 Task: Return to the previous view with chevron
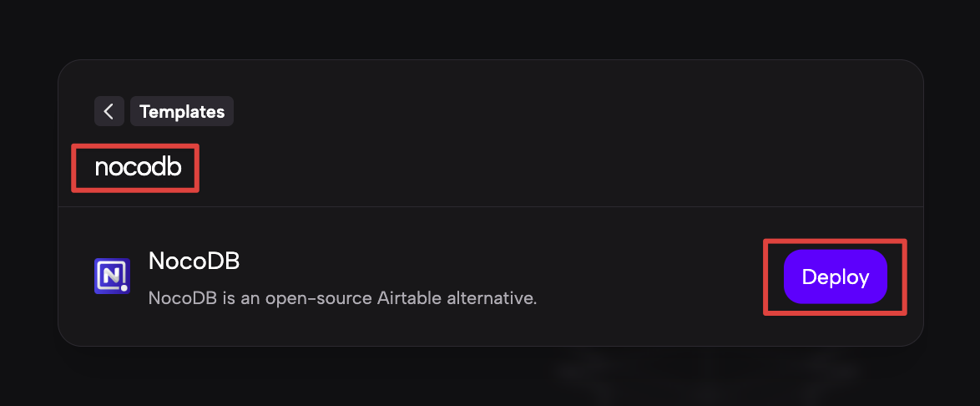pos(109,111)
